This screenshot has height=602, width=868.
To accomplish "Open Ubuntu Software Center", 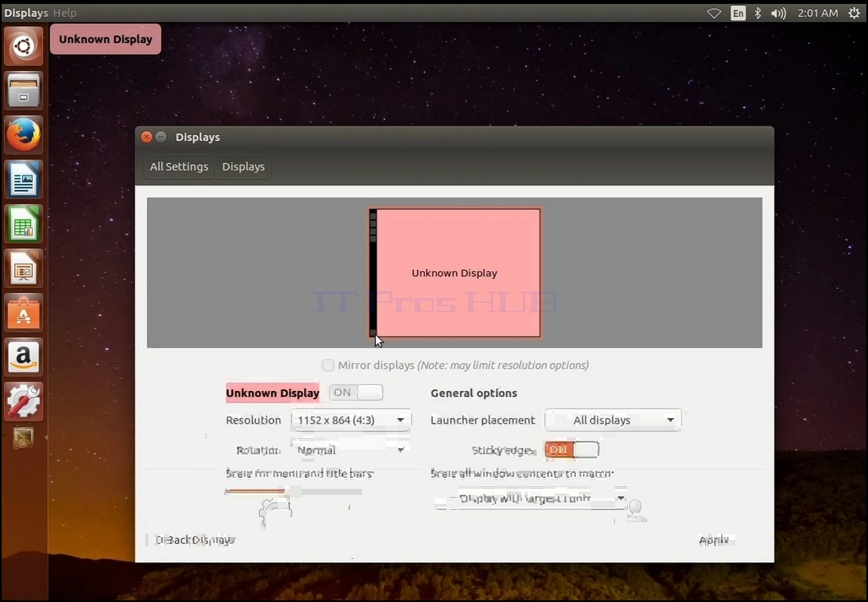I will [x=24, y=314].
